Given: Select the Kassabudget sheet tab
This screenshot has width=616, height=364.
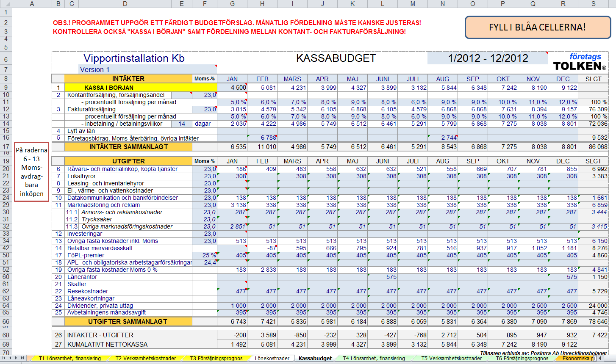Looking at the screenshot, I should [x=315, y=358].
